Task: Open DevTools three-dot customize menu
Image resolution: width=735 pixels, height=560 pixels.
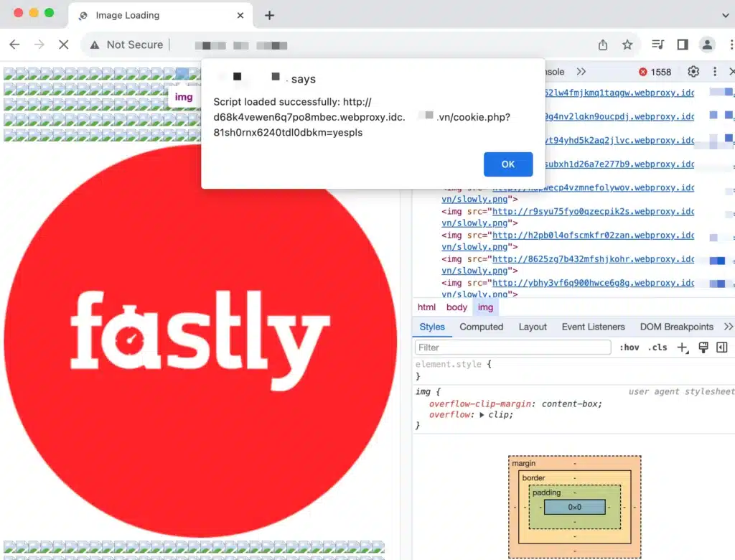Action: click(714, 71)
